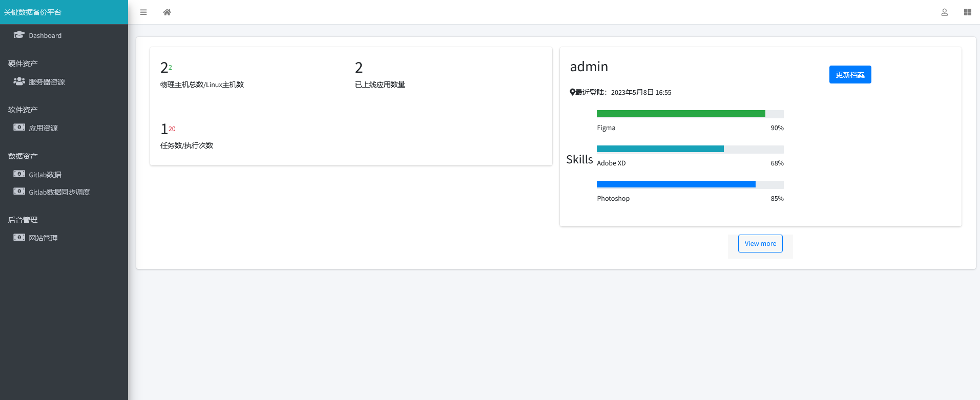980x400 pixels.
Task: Click the teal Adobe XD progress bar
Action: click(x=660, y=149)
